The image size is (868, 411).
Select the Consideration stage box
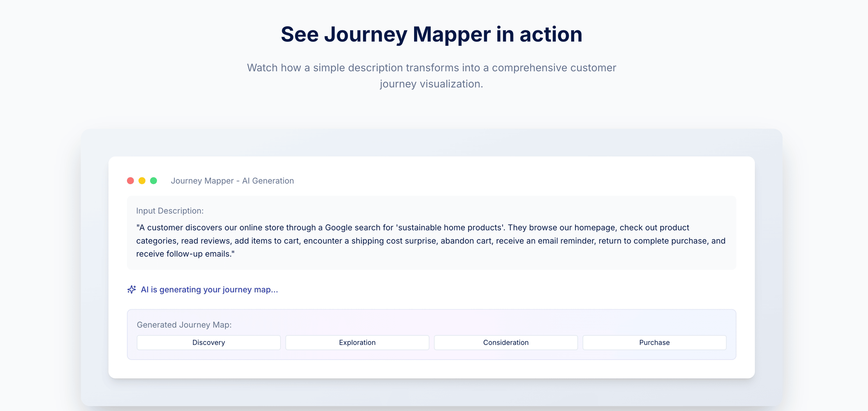click(x=506, y=342)
